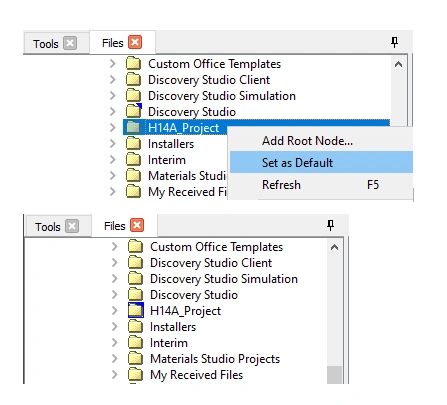Click blue-outlined H14A_Project folder icon, lower panel

click(x=136, y=310)
